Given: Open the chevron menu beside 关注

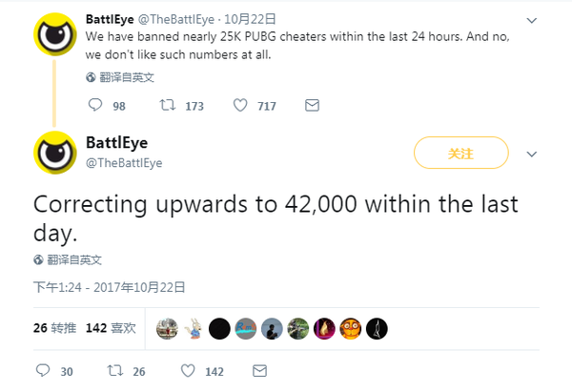Looking at the screenshot, I should point(533,154).
